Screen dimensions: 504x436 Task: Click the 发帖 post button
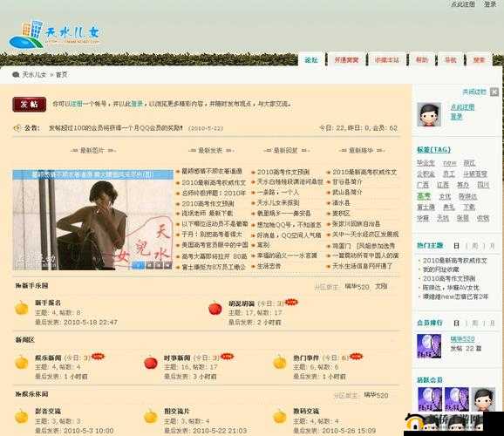(x=30, y=104)
